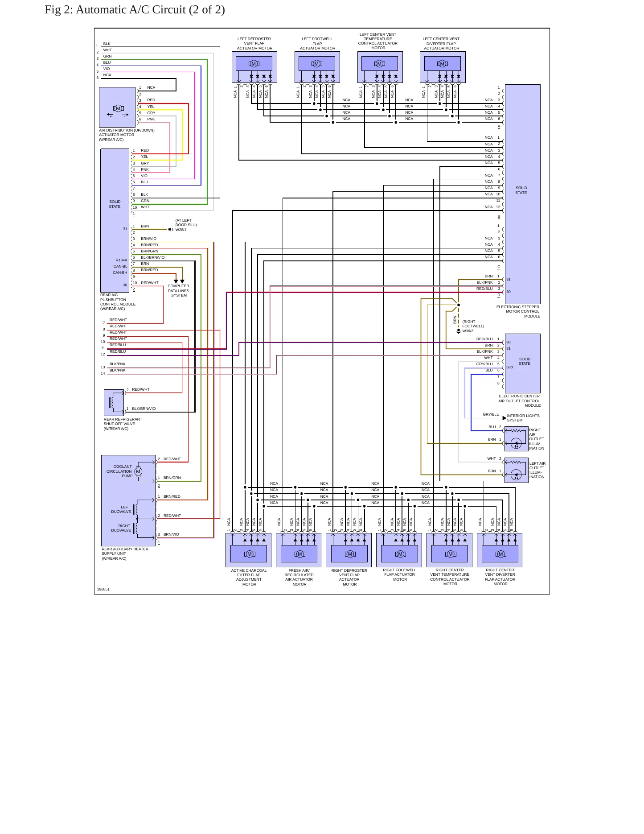This screenshot has width=644, height=834.
Task: Click the 'ELECTRONIC STEPPER MOTOR CONTROL MODULE' label
Action: click(x=518, y=311)
